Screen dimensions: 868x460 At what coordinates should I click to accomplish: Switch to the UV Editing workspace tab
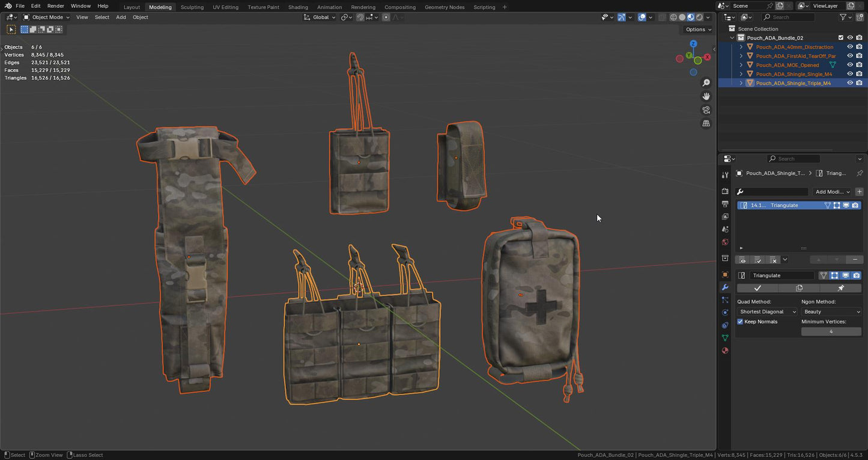225,7
